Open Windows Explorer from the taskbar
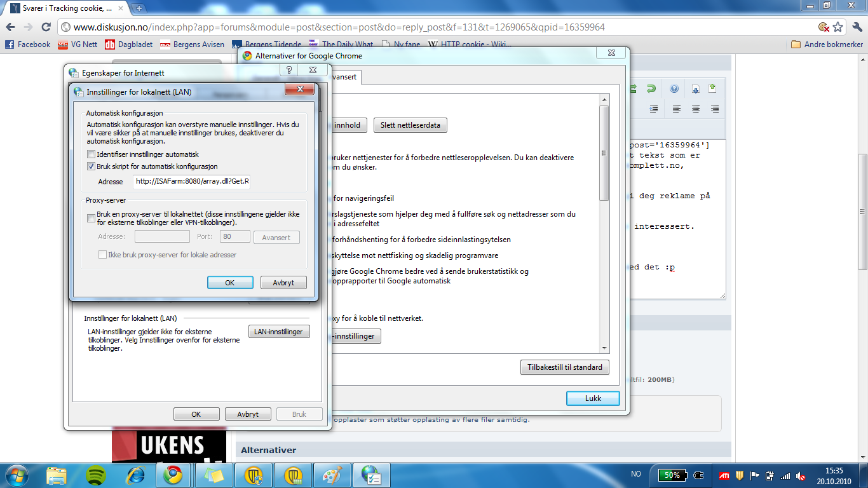Image resolution: width=868 pixels, height=488 pixels. click(57, 475)
